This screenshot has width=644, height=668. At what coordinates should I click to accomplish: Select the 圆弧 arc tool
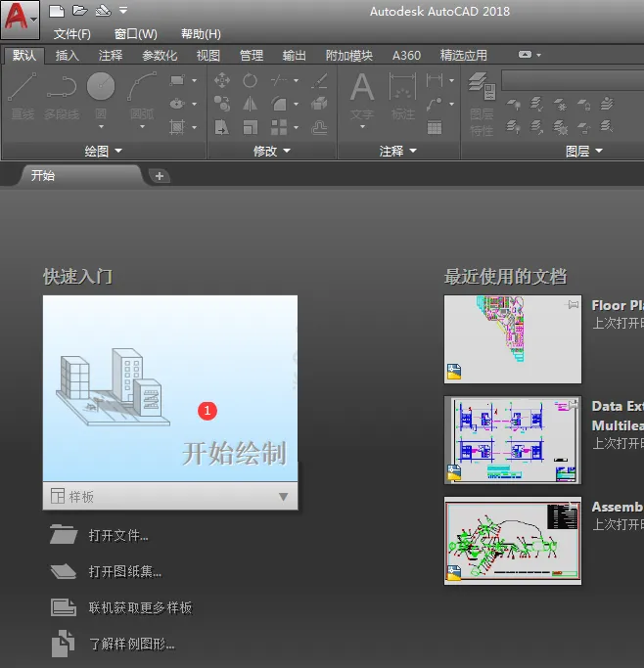point(142,95)
